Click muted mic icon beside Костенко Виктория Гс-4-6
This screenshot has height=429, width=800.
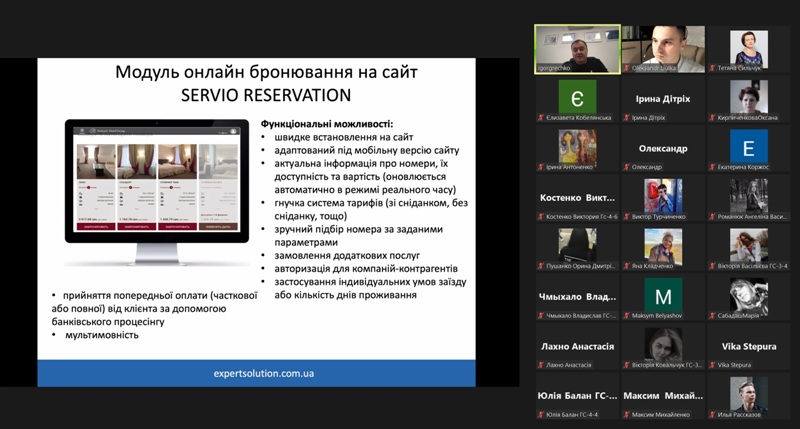[x=540, y=216]
